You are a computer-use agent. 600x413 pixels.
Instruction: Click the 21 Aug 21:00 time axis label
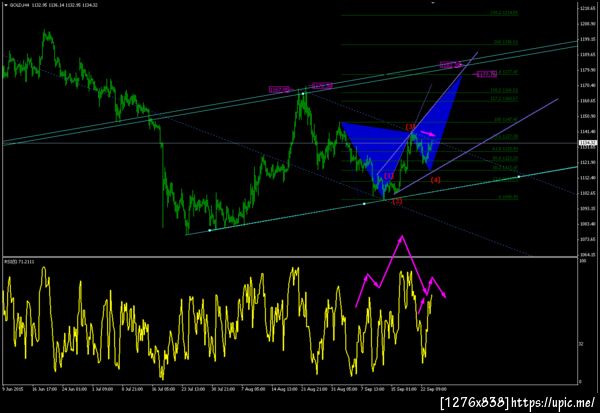coord(314,389)
